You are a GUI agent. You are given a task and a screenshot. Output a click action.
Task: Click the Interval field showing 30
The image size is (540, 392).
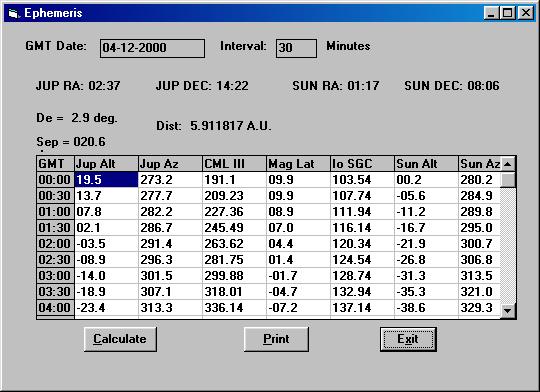click(296, 48)
